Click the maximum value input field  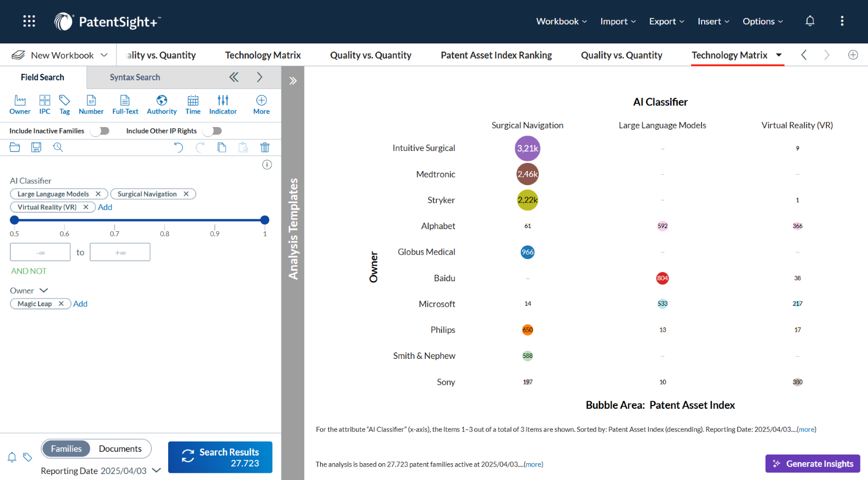tap(120, 252)
